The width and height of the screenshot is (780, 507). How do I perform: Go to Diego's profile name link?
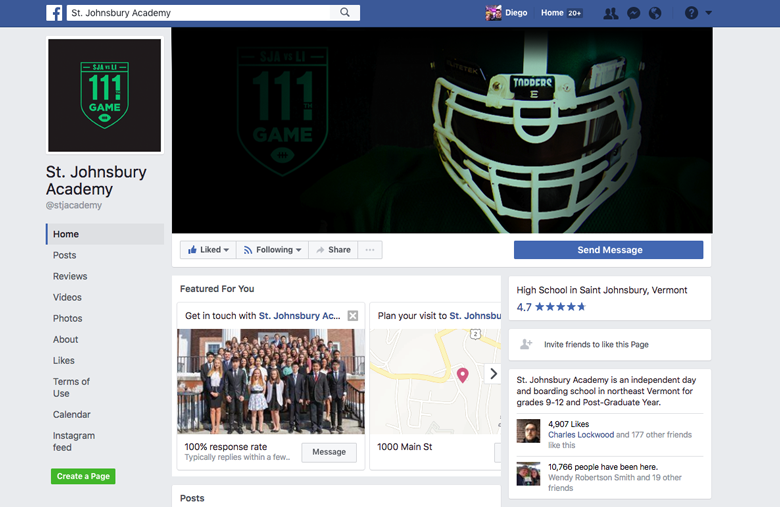(x=516, y=13)
